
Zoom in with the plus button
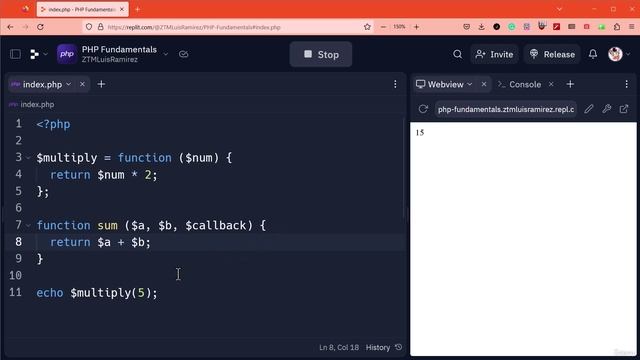tap(416, 27)
